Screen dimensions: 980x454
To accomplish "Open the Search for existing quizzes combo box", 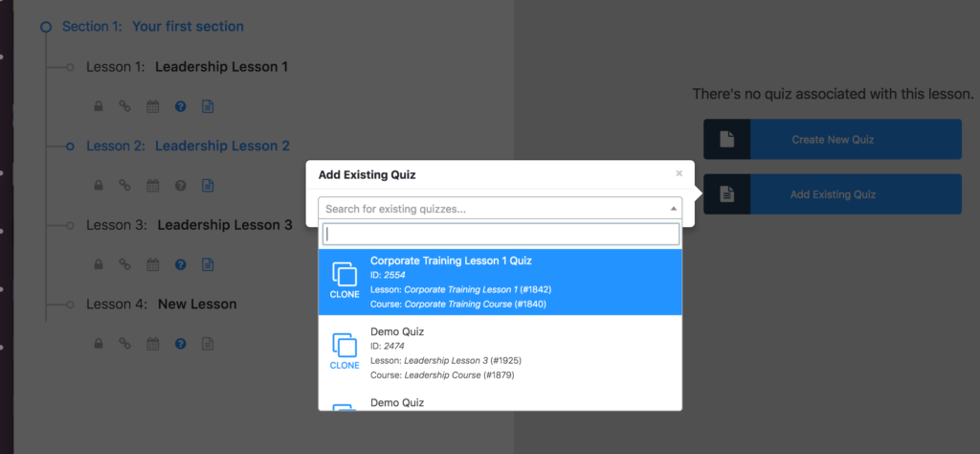I will point(500,208).
